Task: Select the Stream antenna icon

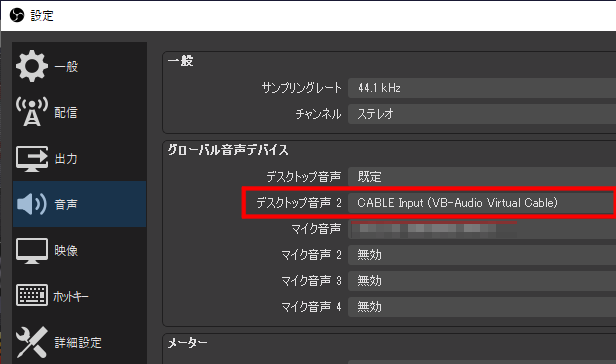Action: (x=32, y=112)
